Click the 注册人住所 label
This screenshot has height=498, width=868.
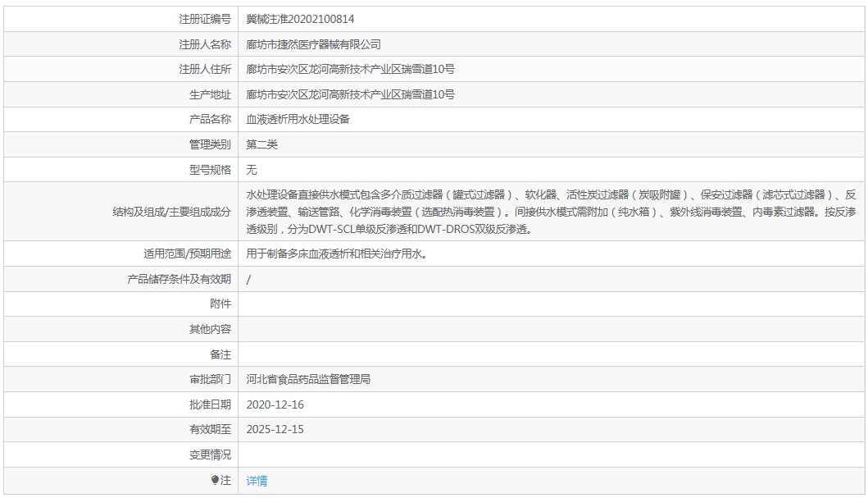pos(205,69)
